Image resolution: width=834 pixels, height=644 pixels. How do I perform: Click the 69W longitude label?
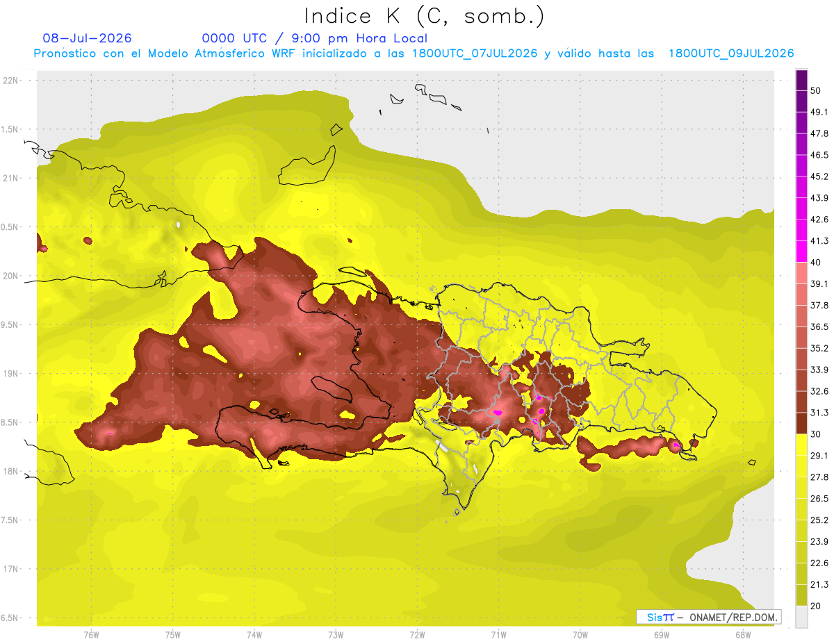[x=661, y=634]
